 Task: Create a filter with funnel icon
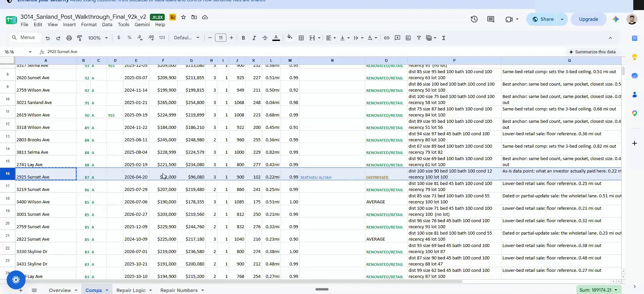[x=419, y=38]
